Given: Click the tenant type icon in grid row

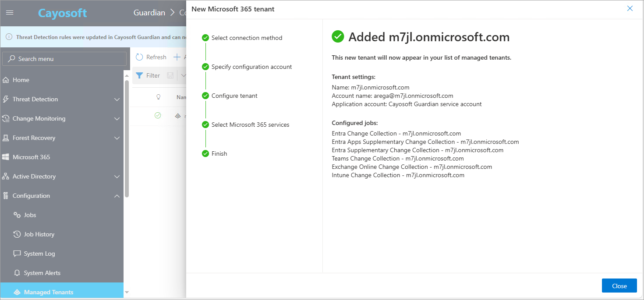Looking at the screenshot, I should pos(178,116).
